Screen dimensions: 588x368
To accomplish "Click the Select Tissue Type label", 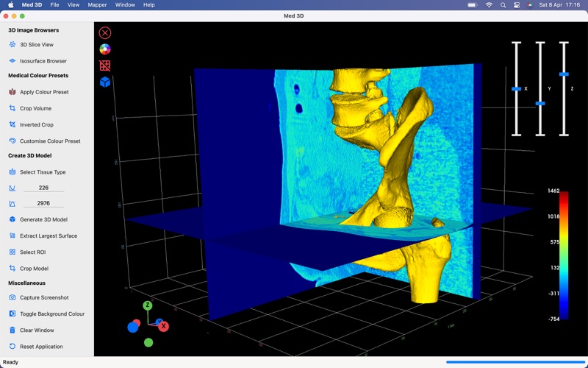I will (x=43, y=172).
